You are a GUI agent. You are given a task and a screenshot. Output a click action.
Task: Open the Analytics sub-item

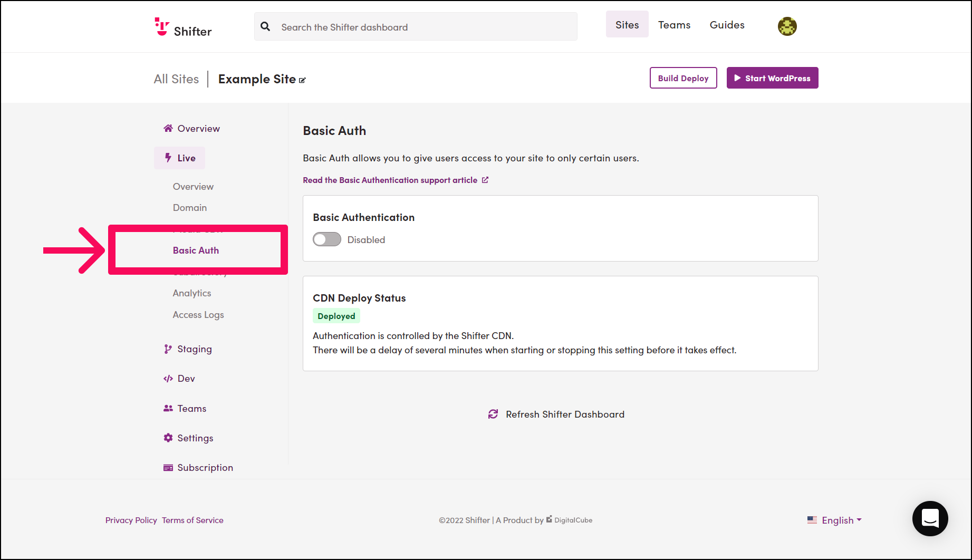192,293
